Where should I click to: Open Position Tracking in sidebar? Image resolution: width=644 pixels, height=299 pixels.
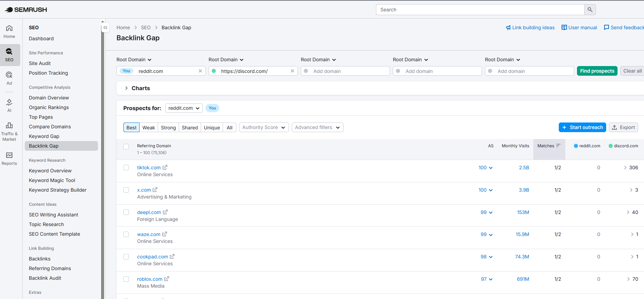48,73
